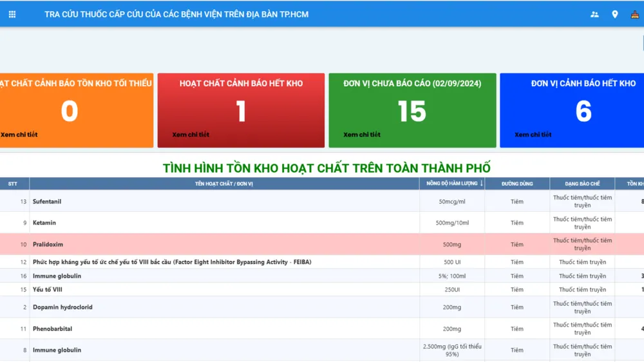Click the '2.500mg (IgG tối thiểu 95%)' cell
This screenshot has height=362, width=644.
[452, 350]
